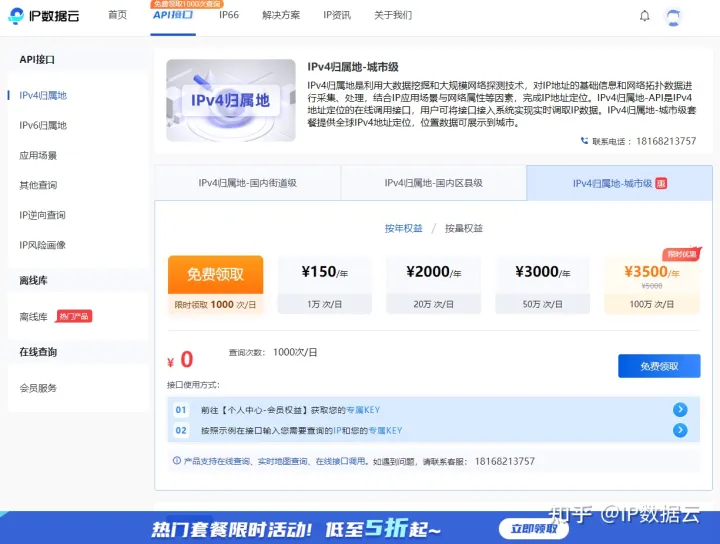Image resolution: width=720 pixels, height=544 pixels.
Task: Select 按年权益 pricing option
Action: [404, 228]
